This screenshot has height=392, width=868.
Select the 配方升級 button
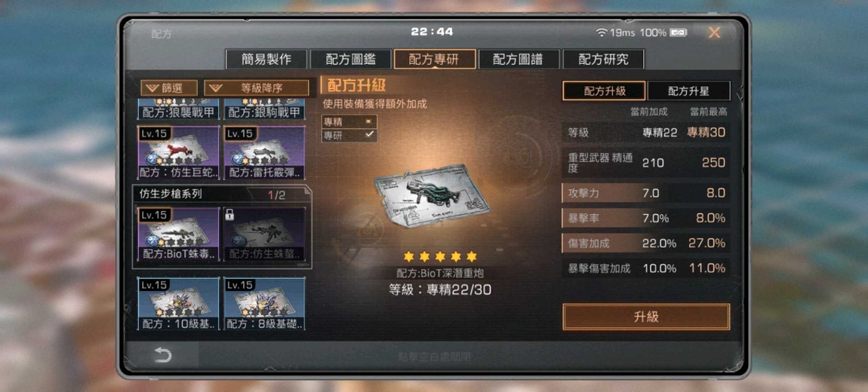(604, 90)
